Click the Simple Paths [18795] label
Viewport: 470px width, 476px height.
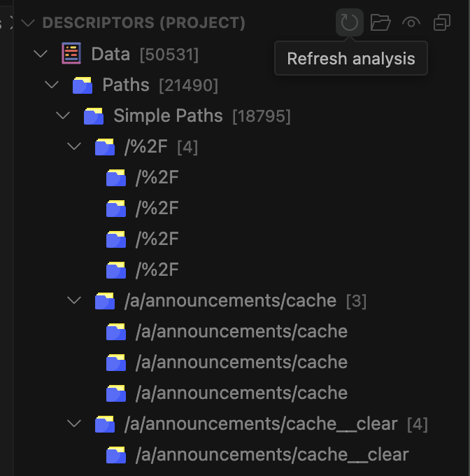[168, 116]
